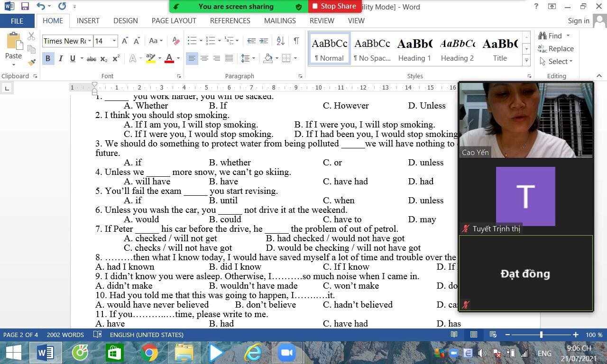Click the Cao Yến video thumbnail
This screenshot has width=607, height=364.
[526, 120]
